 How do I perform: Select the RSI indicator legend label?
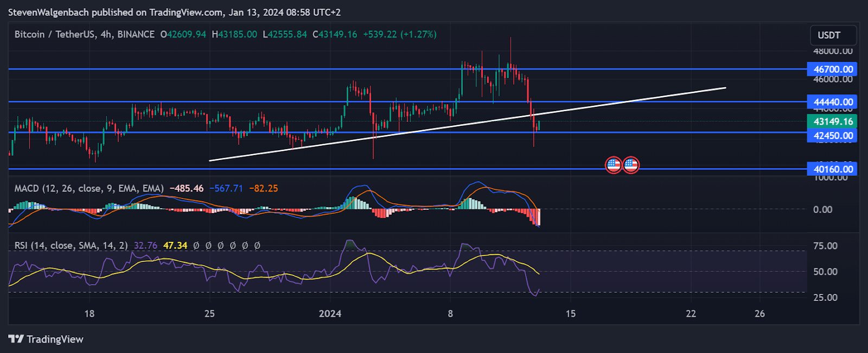point(71,245)
